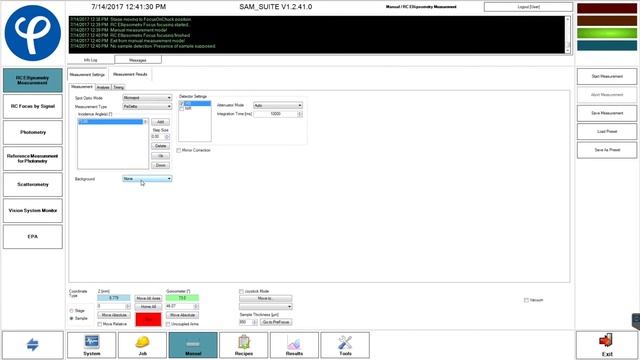Click the round blue company logo
This screenshot has height=360, width=640.
(33, 33)
